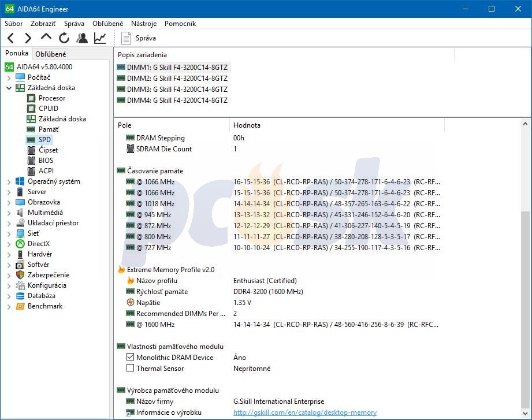532x420 pixels.
Task: Expand the Ukladací priestor tree node
Action: 9,224
